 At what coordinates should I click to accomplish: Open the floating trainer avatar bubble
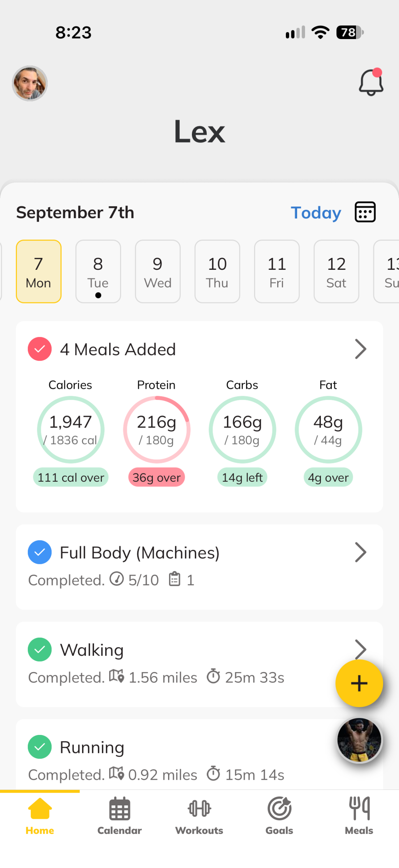[359, 740]
